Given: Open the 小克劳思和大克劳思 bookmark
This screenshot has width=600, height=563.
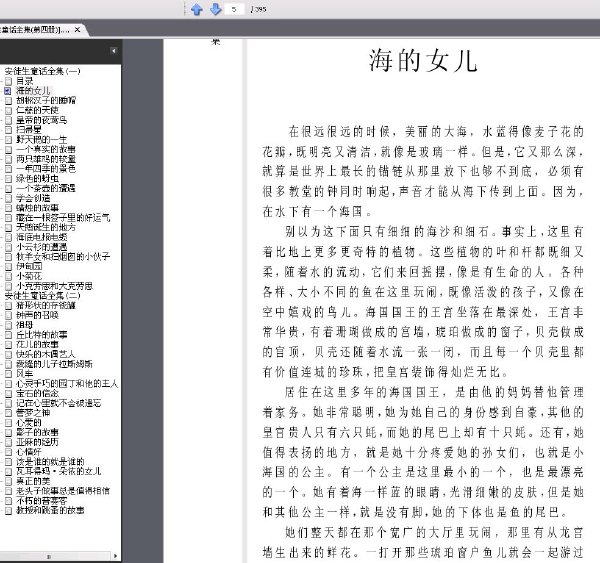Looking at the screenshot, I should click(x=54, y=286).
